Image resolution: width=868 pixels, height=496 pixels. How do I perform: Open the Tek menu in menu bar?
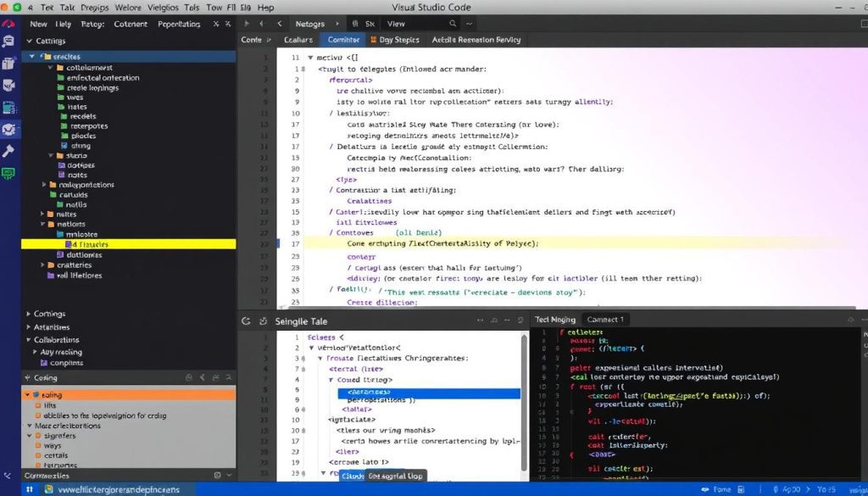pos(46,8)
